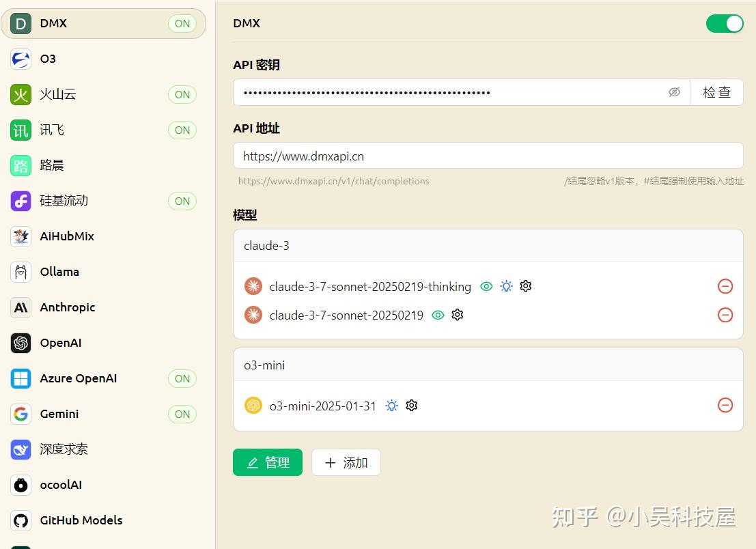
Task: Collapse the claude-3 model group header
Action: coord(488,245)
